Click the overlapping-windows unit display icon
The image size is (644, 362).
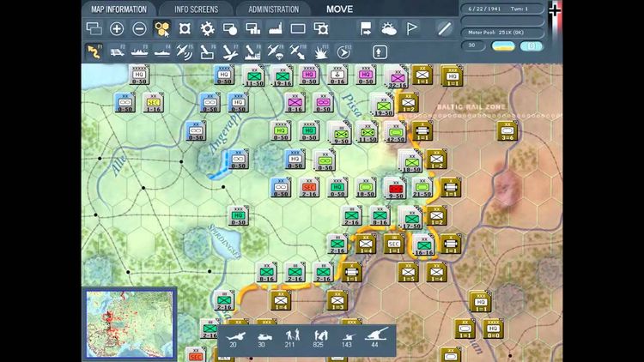(94, 28)
